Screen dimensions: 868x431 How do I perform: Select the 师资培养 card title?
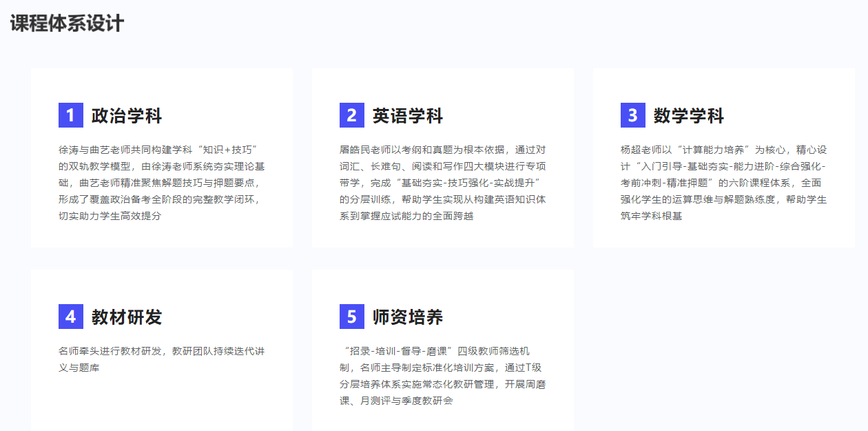[408, 317]
